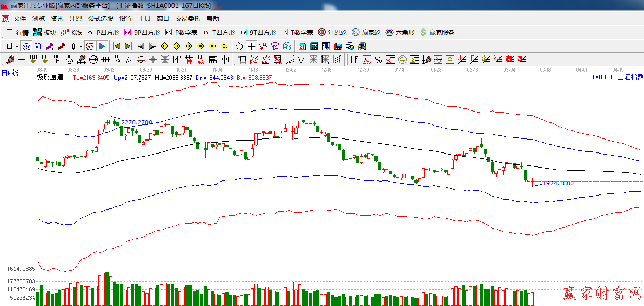Screen dimensions: 644x306
Task: Expand the candlestick style dropdown arrow
Action: pos(81,46)
